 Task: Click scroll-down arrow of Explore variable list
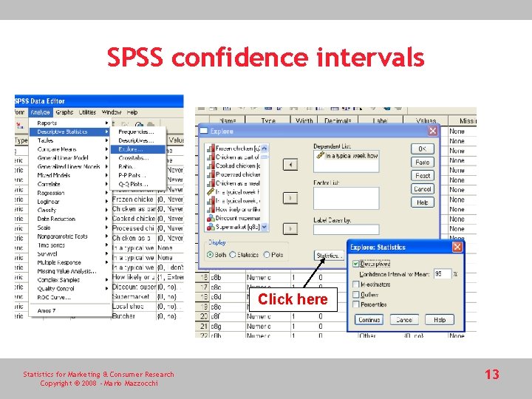[x=265, y=227]
